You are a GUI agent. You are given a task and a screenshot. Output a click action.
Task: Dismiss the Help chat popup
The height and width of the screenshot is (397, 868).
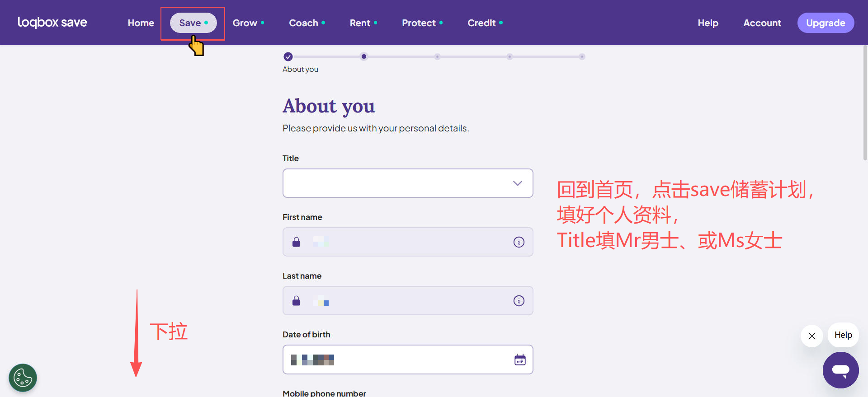click(x=811, y=336)
